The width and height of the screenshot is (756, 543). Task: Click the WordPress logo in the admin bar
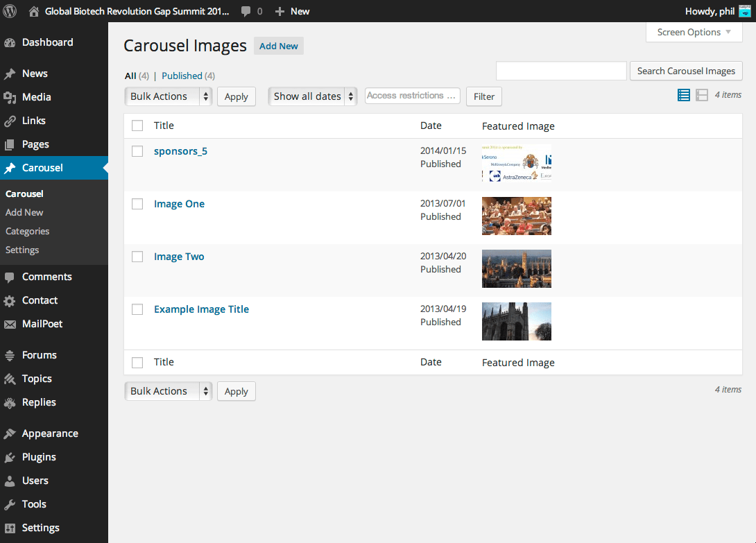(x=9, y=10)
